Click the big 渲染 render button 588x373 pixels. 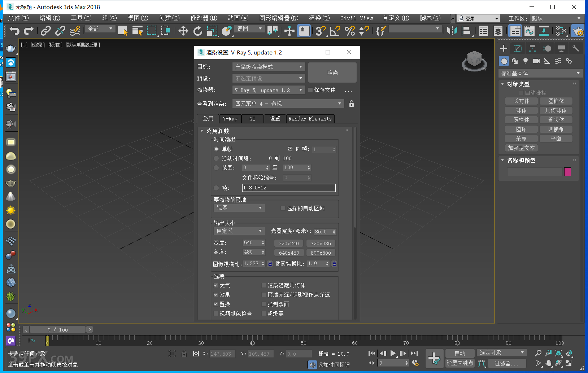pyautogui.click(x=332, y=73)
